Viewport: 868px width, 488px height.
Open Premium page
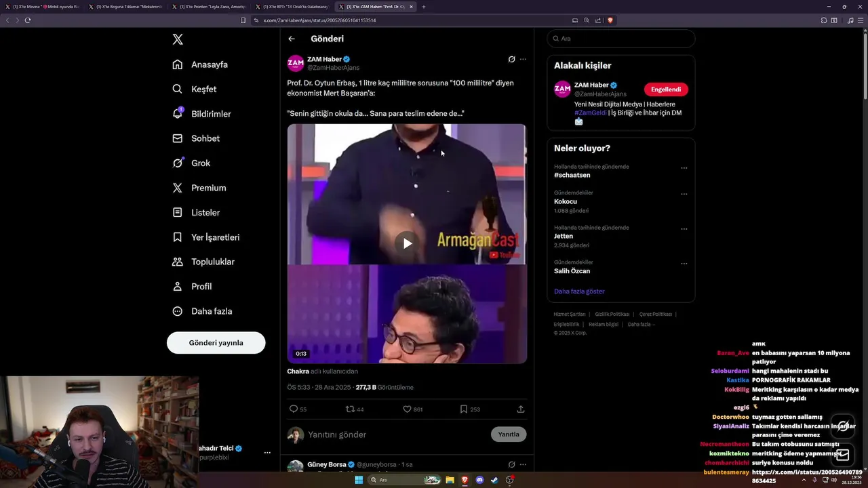tap(199, 188)
